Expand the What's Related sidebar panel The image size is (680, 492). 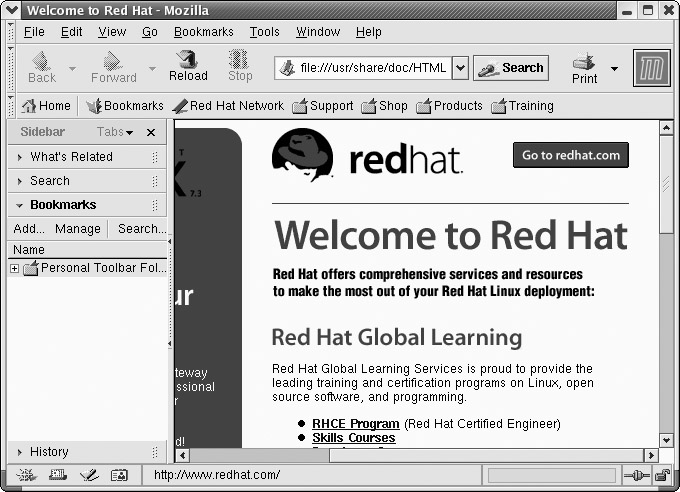click(71, 157)
